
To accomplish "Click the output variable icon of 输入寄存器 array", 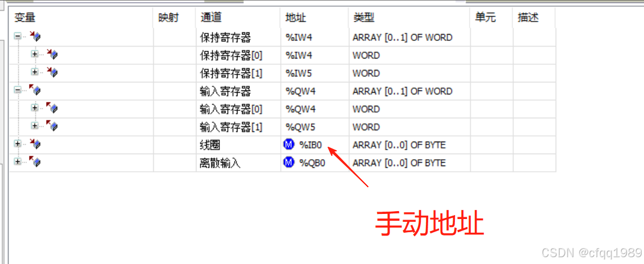I will click(35, 90).
